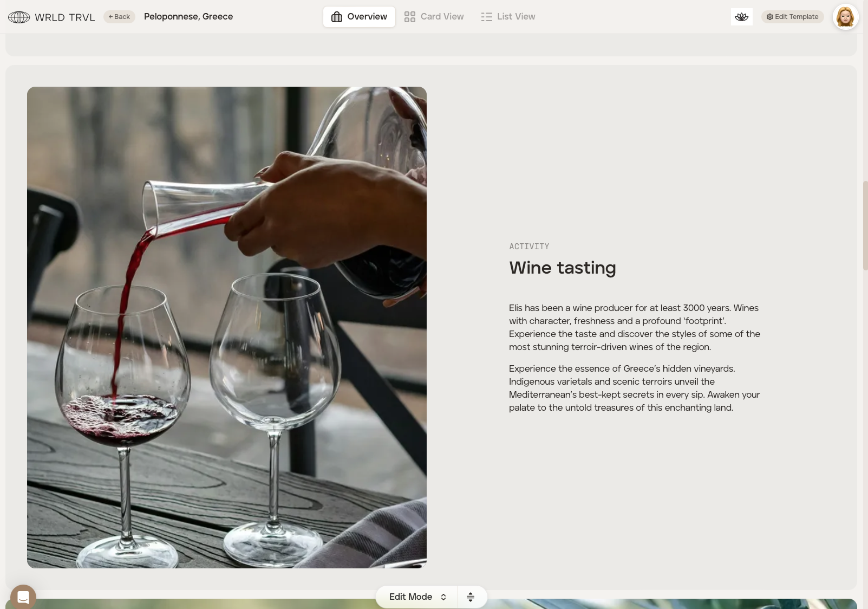This screenshot has height=609, width=868.
Task: Go back using the Back button
Action: click(119, 17)
